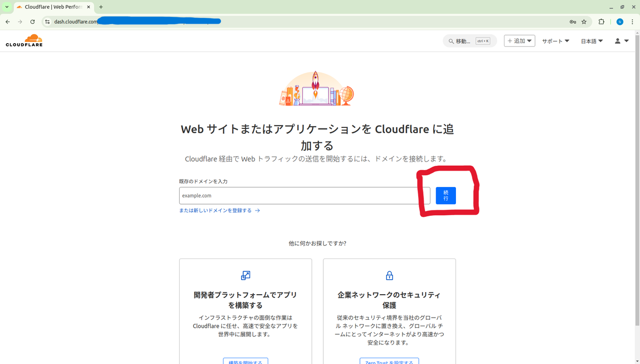Click the Zero Trust を設定する button
Image resolution: width=640 pixels, height=364 pixels.
coord(389,361)
